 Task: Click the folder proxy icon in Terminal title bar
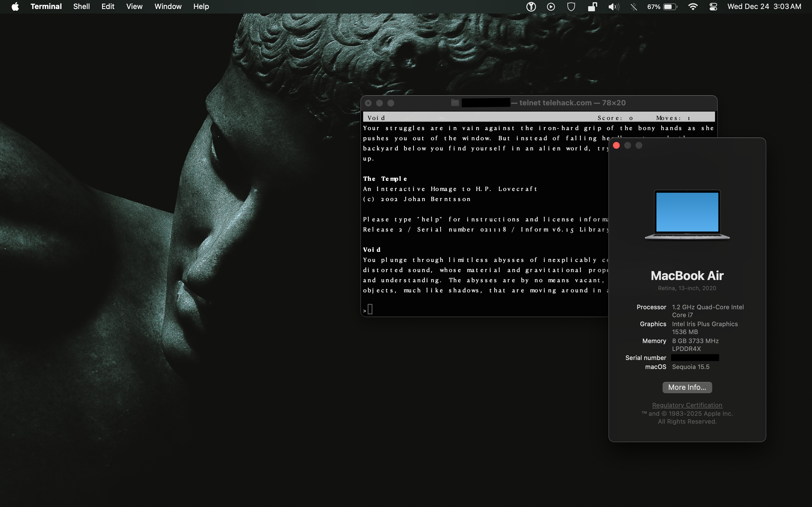point(455,103)
